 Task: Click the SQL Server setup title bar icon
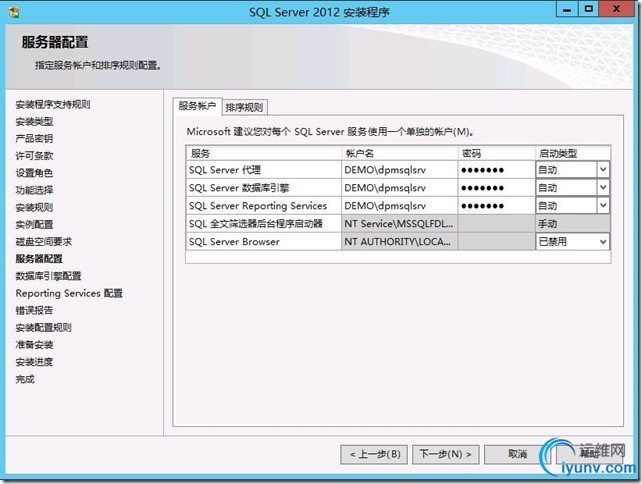pos(14,11)
